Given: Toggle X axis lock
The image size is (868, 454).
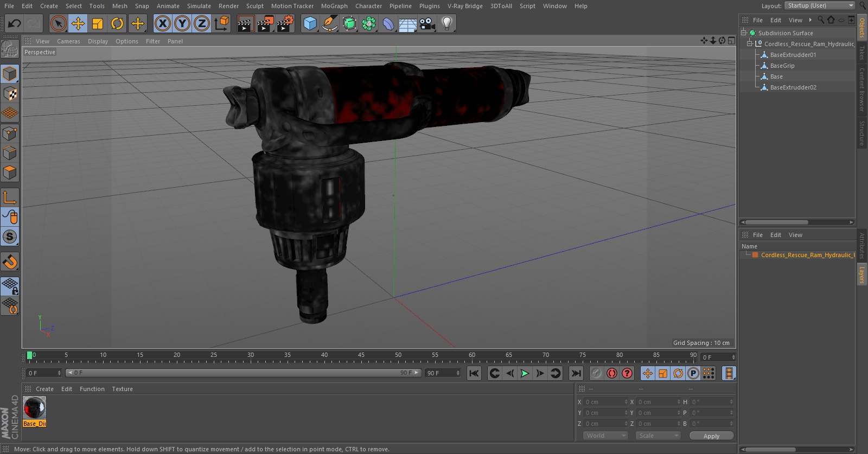Looking at the screenshot, I should point(162,23).
